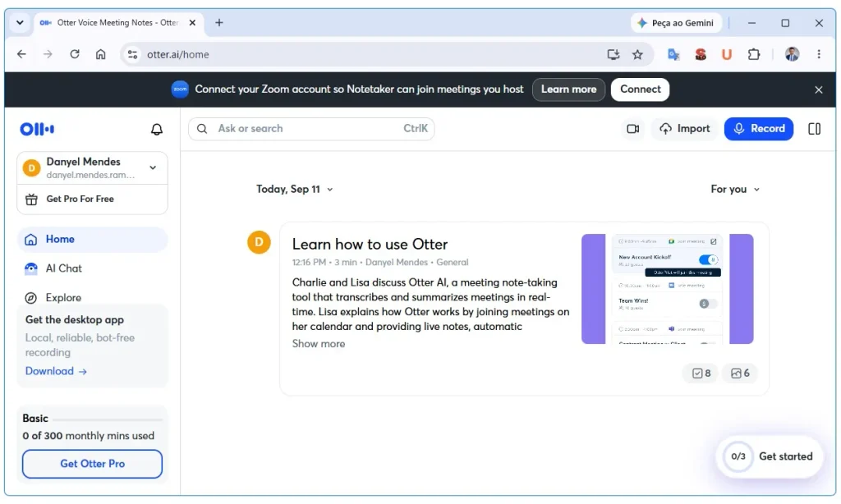Select Home in the sidebar
Image resolution: width=841 pixels, height=504 pixels.
(x=92, y=239)
